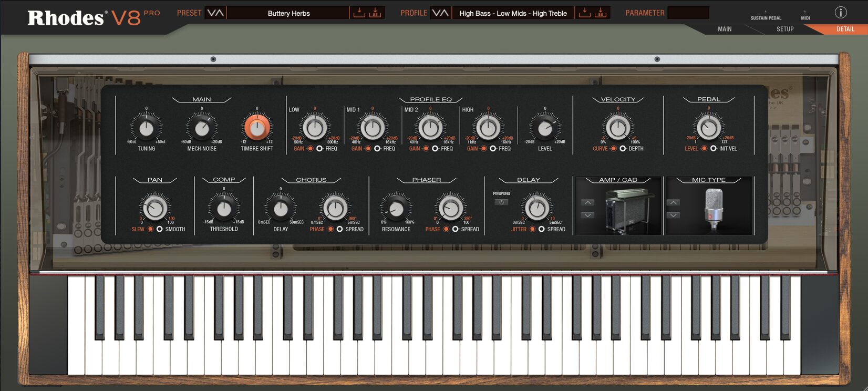868x391 pixels.
Task: Select Pan SMOOTH radio button
Action: tap(160, 229)
